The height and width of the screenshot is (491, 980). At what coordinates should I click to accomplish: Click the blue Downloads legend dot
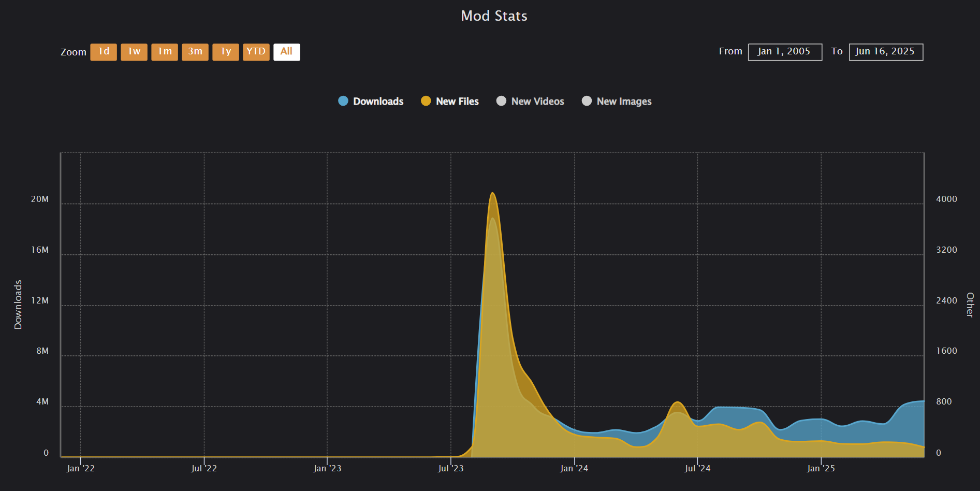[x=343, y=101]
